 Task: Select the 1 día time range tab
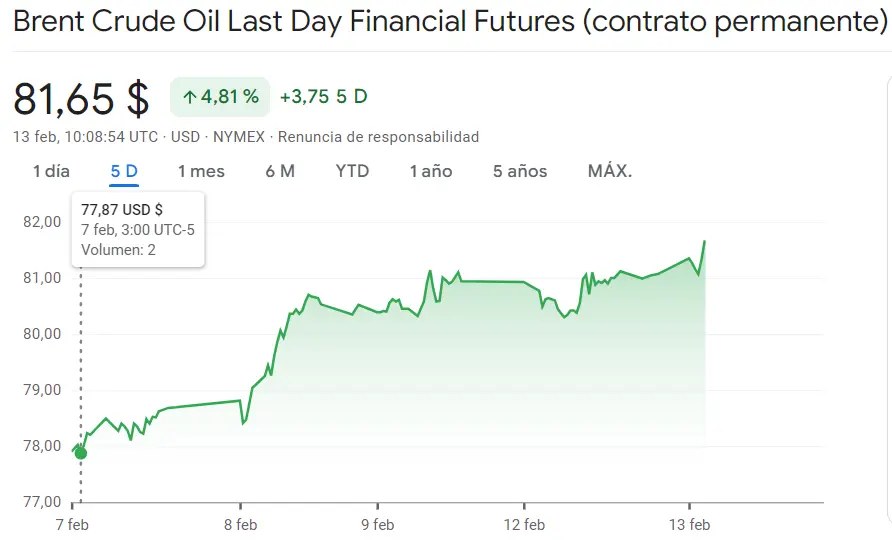click(x=51, y=171)
